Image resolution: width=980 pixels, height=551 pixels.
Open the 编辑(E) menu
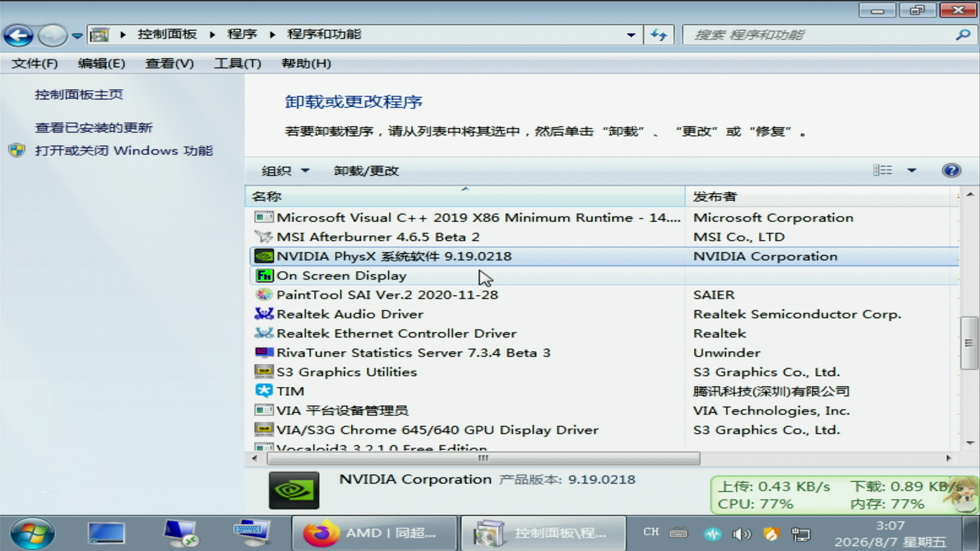(101, 63)
